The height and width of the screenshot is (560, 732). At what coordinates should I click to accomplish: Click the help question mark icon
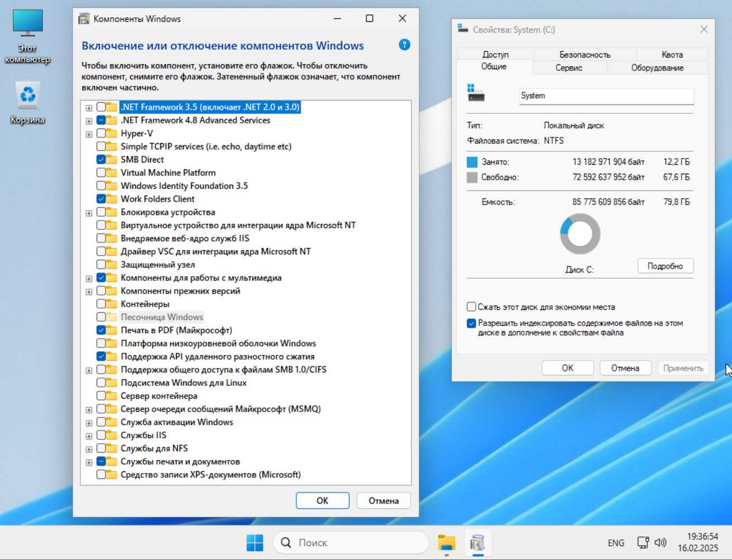tap(405, 45)
